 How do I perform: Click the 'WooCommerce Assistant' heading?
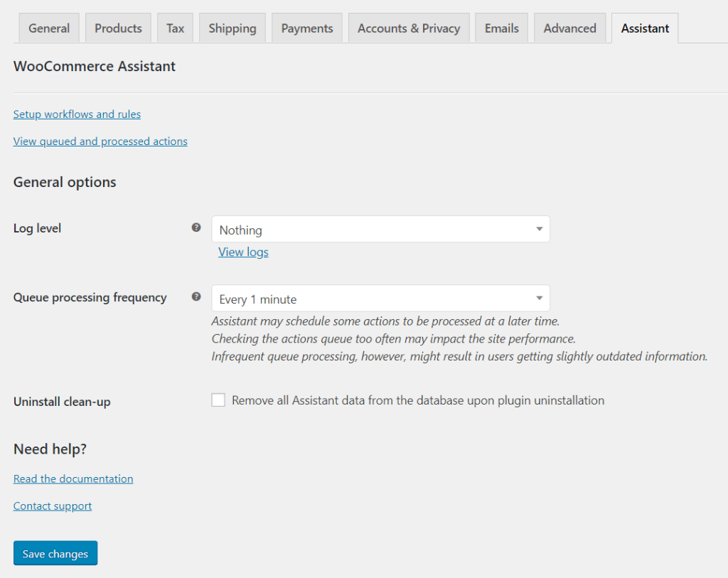[x=95, y=66]
